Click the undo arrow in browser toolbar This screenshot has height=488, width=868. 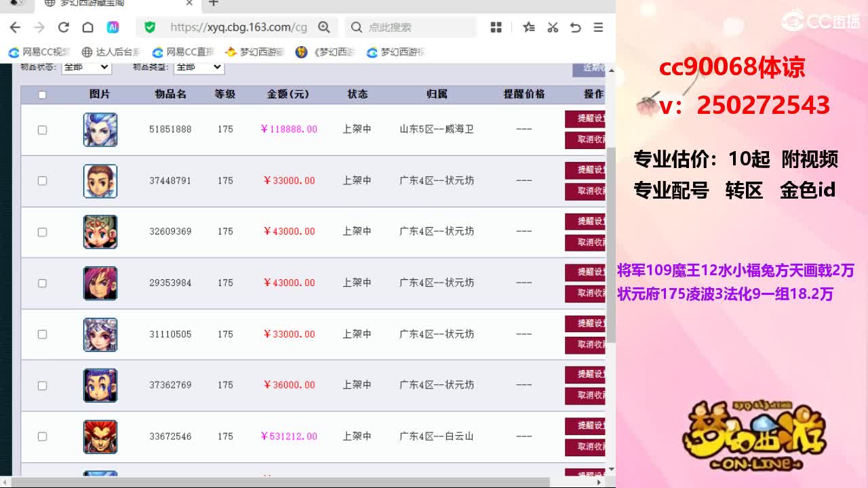pos(576,27)
